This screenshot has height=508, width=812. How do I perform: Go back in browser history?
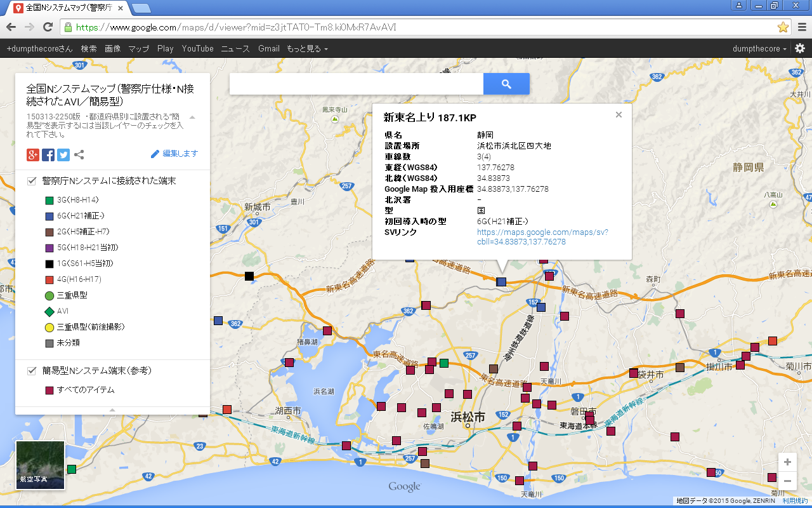point(11,27)
